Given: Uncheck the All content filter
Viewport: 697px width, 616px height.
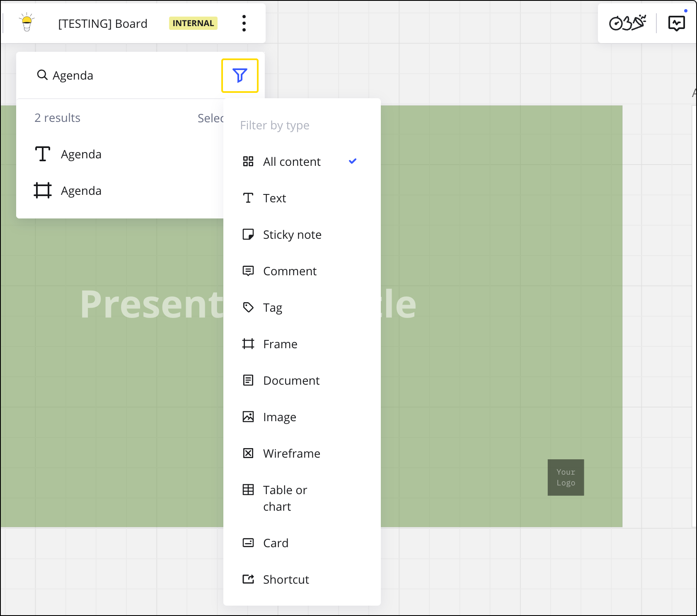Looking at the screenshot, I should pos(291,162).
